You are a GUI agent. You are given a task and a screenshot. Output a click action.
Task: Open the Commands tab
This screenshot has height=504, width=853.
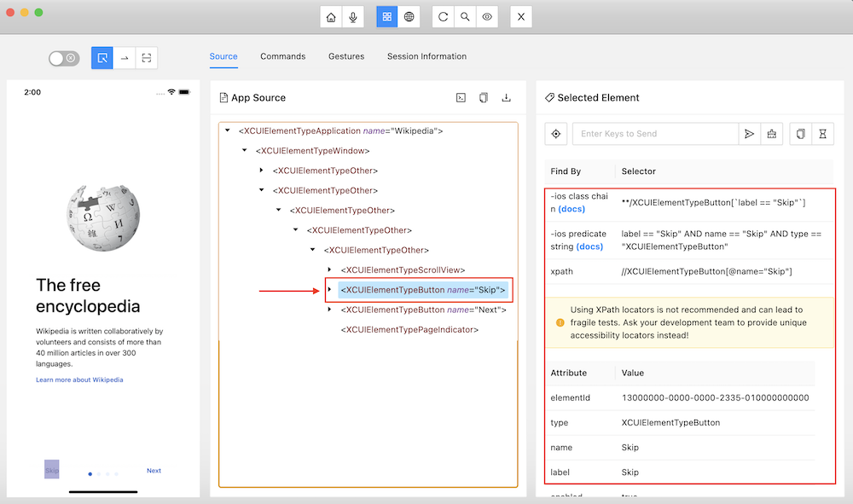pyautogui.click(x=283, y=56)
